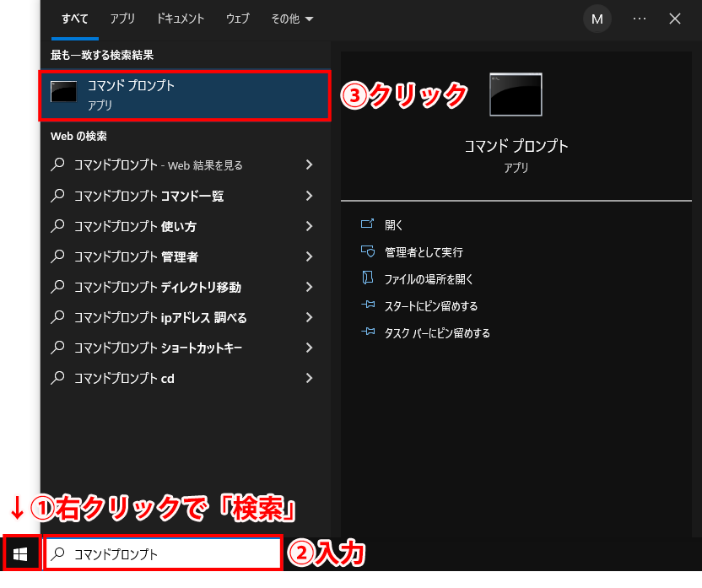The image size is (702, 588).
Task: Expand the その他 dropdown filter
Action: (x=292, y=19)
